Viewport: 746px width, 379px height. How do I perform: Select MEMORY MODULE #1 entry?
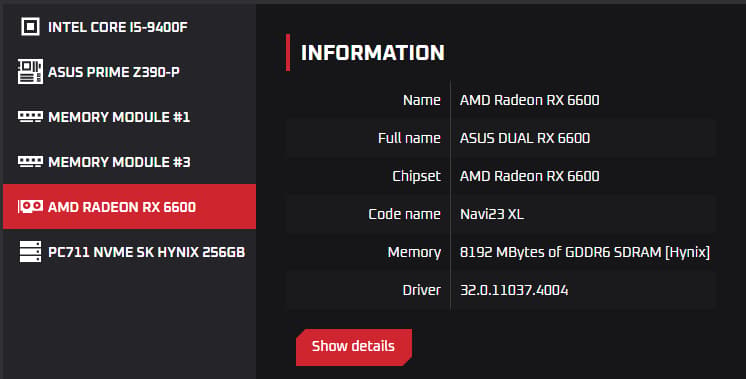click(129, 117)
